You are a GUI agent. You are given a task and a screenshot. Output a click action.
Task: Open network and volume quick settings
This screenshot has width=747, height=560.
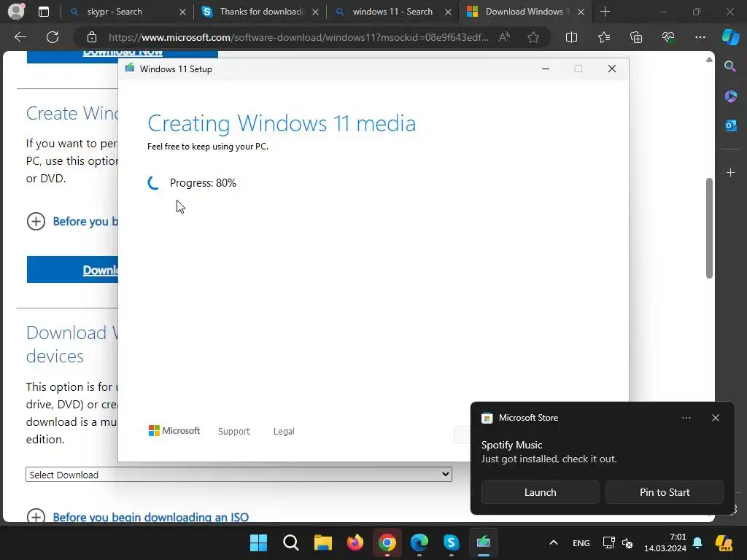tap(617, 542)
